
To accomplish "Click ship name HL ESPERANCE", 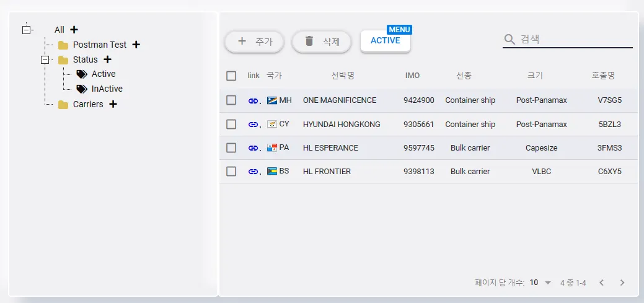I will (x=330, y=148).
